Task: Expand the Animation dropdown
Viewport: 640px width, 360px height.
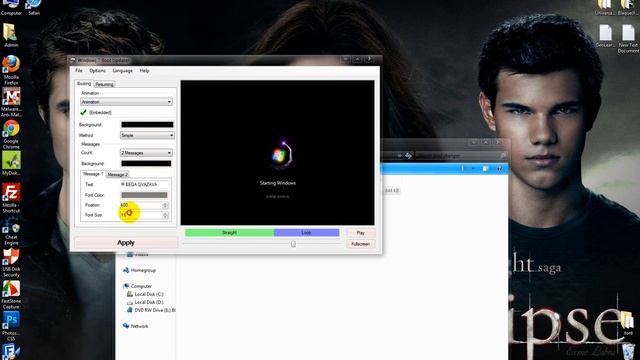Action: tap(126, 102)
